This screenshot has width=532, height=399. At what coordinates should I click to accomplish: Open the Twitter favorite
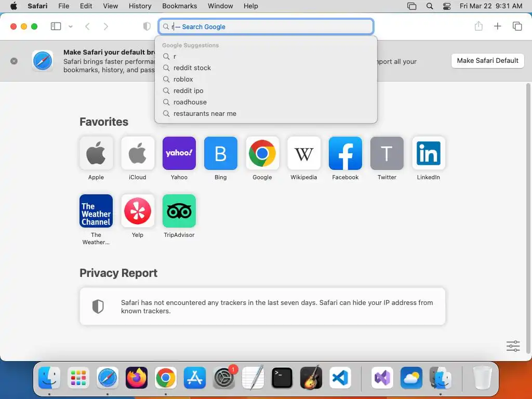point(387,153)
